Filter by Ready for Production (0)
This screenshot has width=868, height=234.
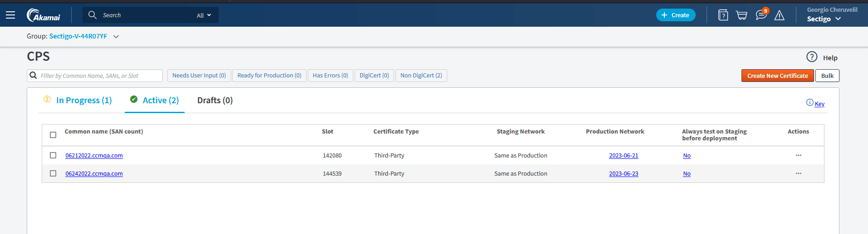pos(269,76)
